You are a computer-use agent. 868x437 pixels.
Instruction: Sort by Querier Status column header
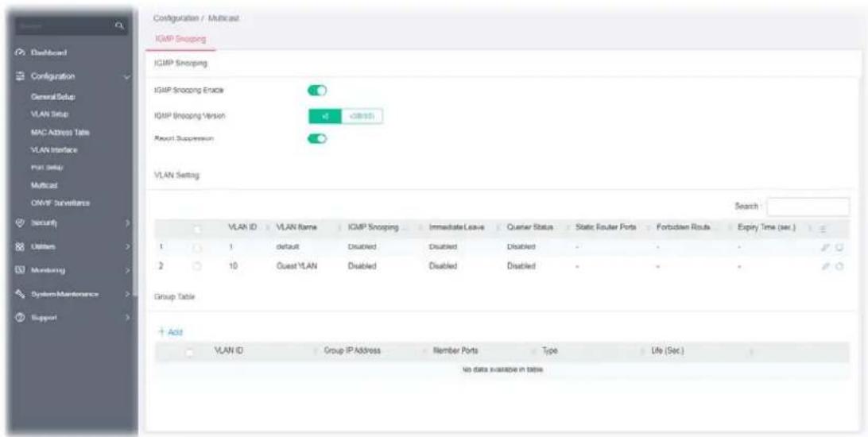point(528,229)
